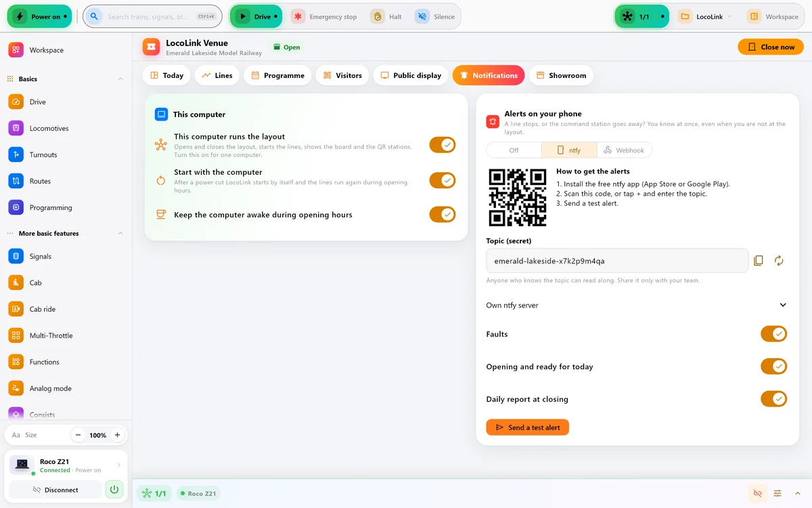Select the ntfy alert mode
812x508 pixels.
pos(569,150)
